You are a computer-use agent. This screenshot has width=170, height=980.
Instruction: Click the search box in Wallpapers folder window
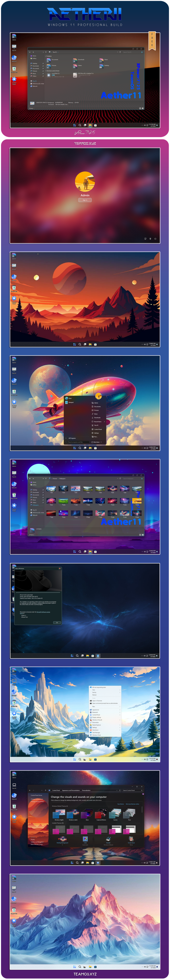[130, 479]
